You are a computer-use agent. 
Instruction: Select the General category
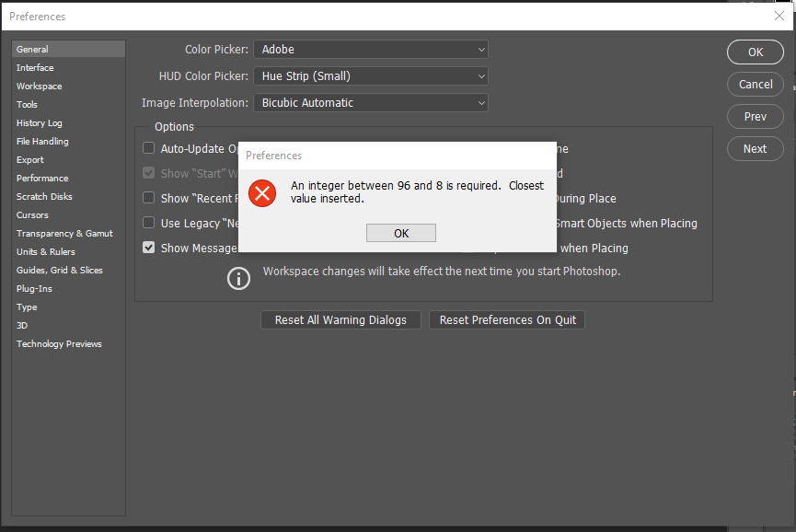click(68, 49)
